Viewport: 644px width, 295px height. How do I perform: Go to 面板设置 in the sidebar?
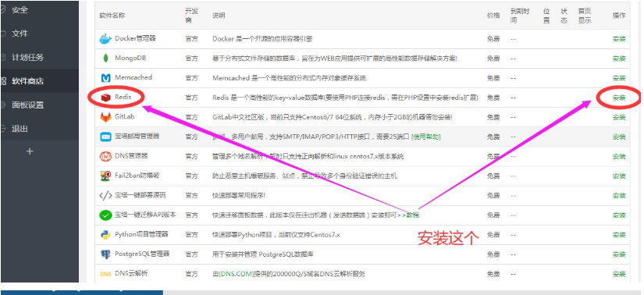27,105
